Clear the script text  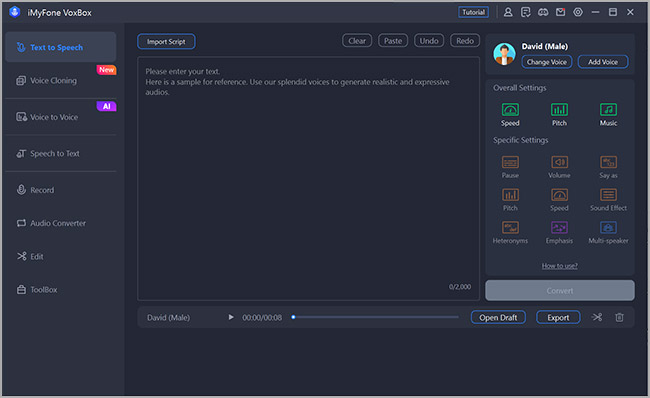[357, 41]
